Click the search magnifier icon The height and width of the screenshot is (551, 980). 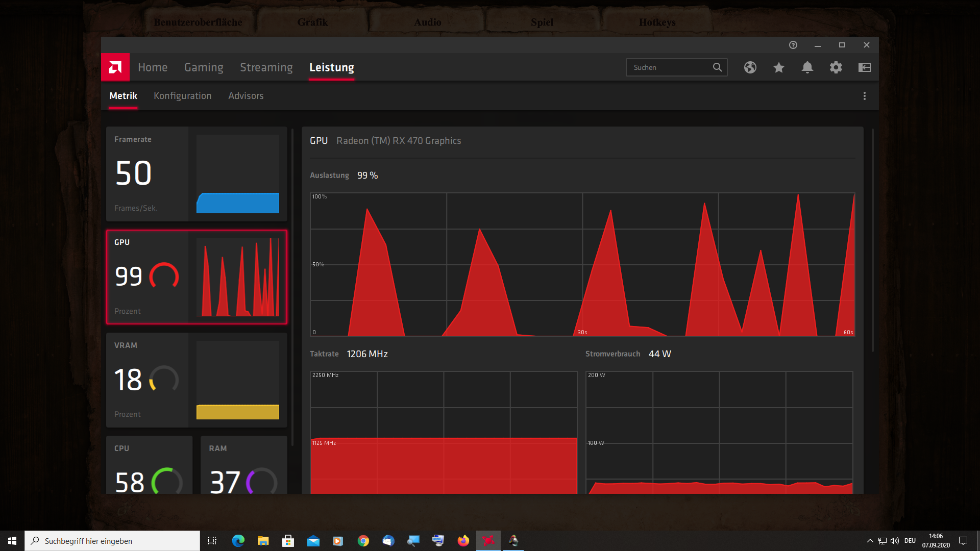[x=717, y=67]
